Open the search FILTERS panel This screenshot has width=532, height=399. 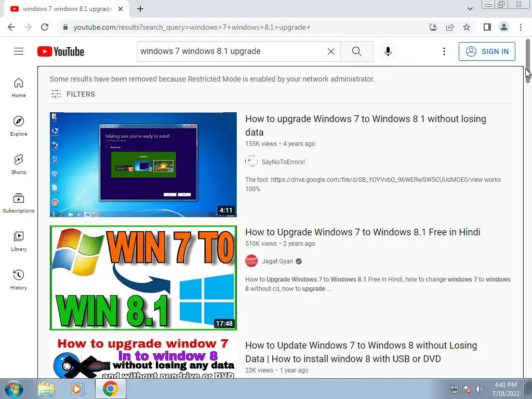[x=73, y=94]
